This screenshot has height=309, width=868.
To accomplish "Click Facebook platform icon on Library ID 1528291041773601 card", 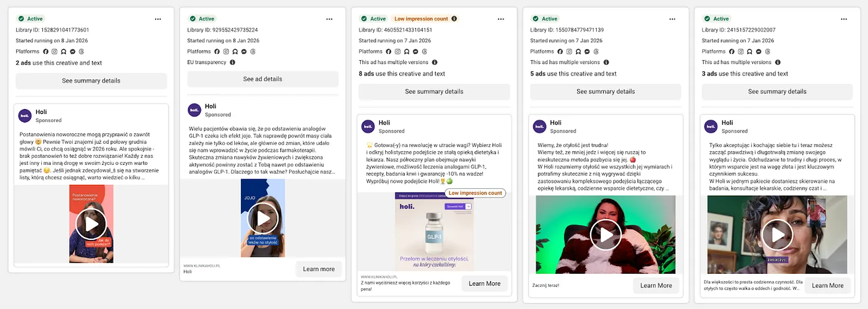I will click(x=46, y=52).
